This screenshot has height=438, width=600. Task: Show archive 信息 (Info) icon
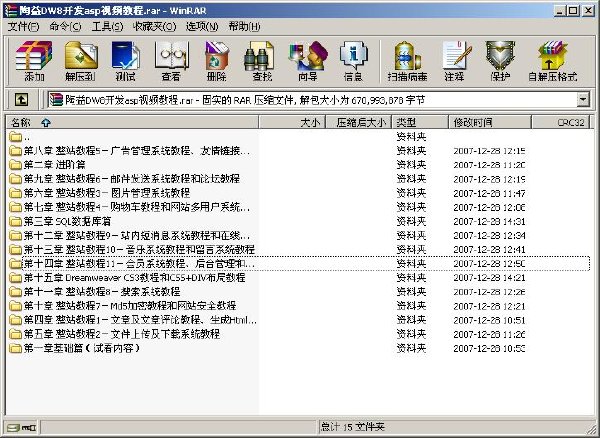pyautogui.click(x=353, y=61)
